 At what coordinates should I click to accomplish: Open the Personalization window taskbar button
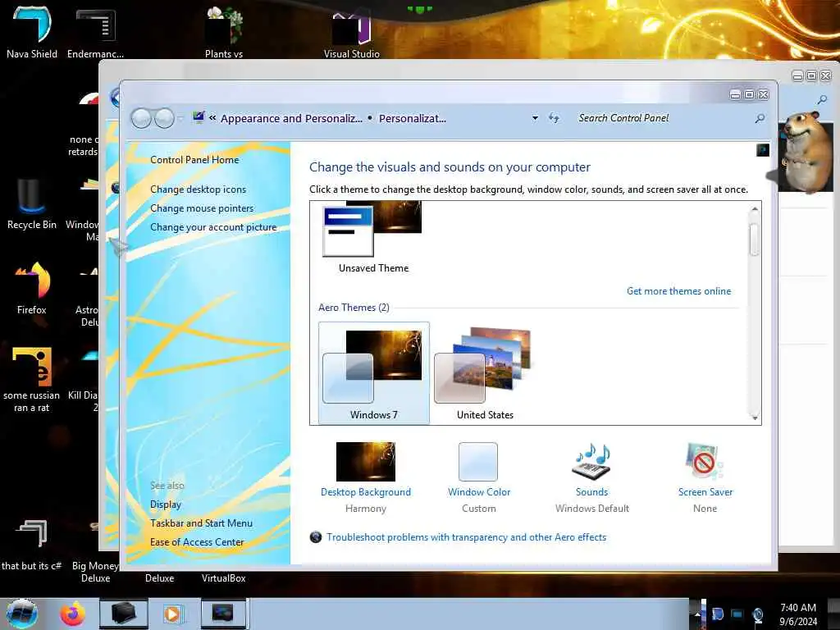(x=223, y=614)
